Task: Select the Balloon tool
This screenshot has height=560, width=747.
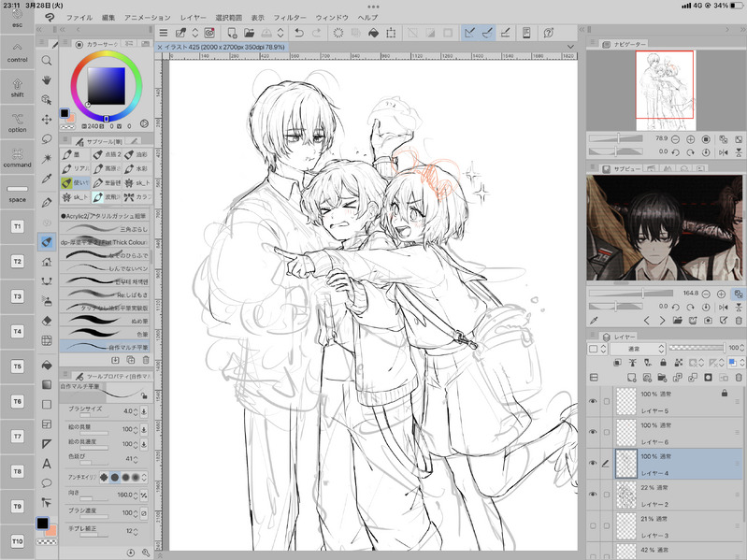Action: [46, 482]
